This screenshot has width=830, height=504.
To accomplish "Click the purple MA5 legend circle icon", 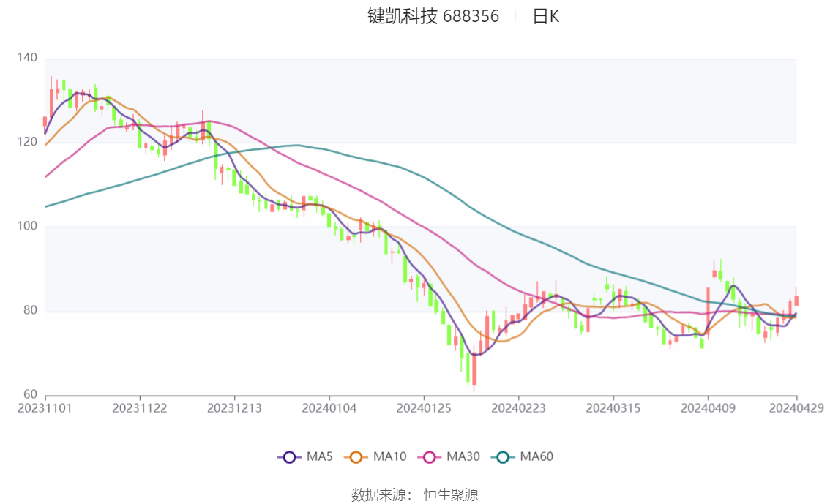I will click(x=289, y=457).
